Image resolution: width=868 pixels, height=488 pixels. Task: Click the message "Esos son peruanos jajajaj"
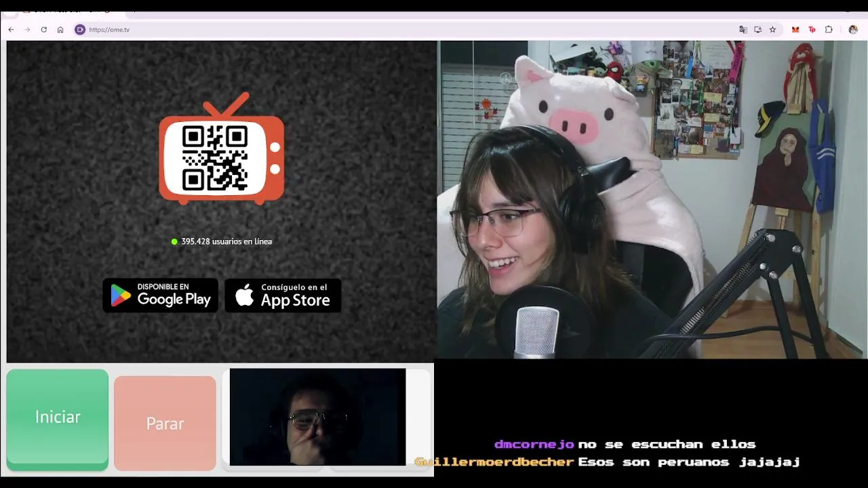click(x=689, y=462)
